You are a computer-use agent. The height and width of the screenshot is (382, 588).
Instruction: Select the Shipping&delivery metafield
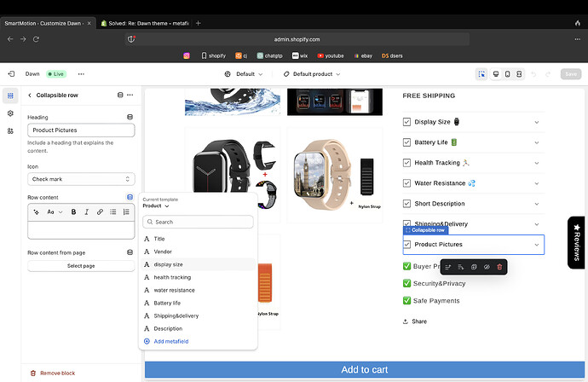[x=198, y=315]
